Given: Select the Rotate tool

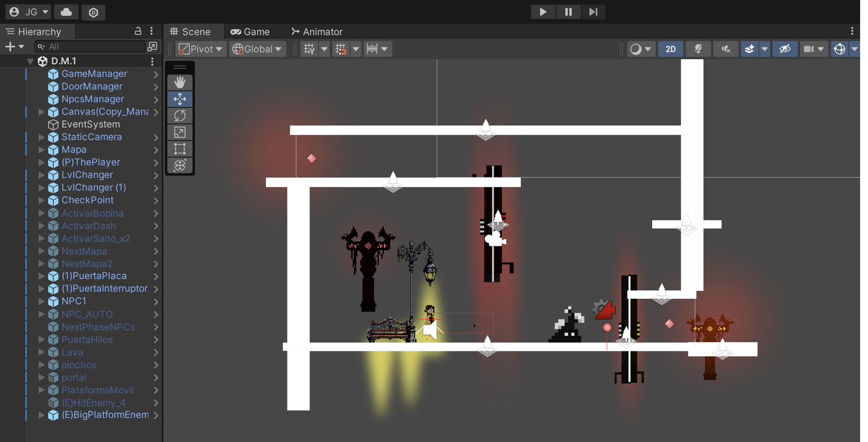Looking at the screenshot, I should point(180,116).
